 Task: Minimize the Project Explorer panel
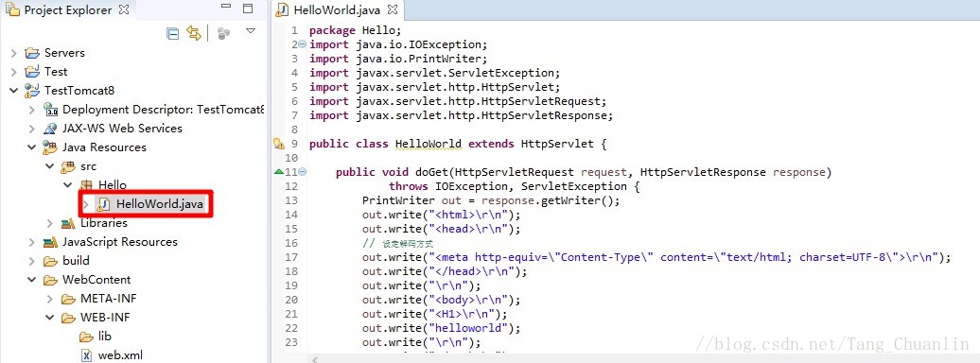(226, 7)
